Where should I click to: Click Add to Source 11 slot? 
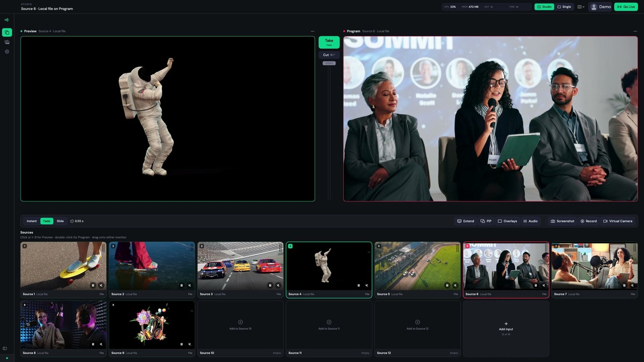coord(329,325)
